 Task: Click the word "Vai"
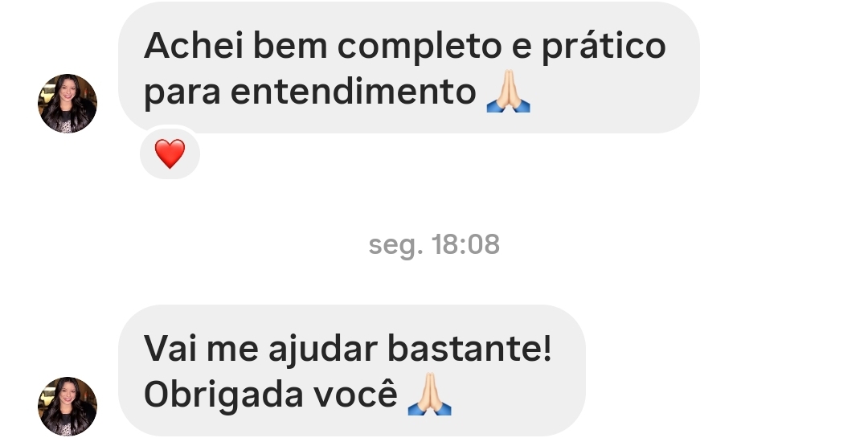[170, 349]
